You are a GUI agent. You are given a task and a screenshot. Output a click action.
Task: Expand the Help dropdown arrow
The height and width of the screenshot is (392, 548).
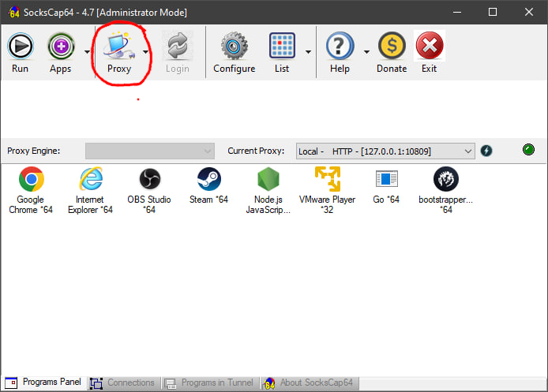click(x=366, y=52)
